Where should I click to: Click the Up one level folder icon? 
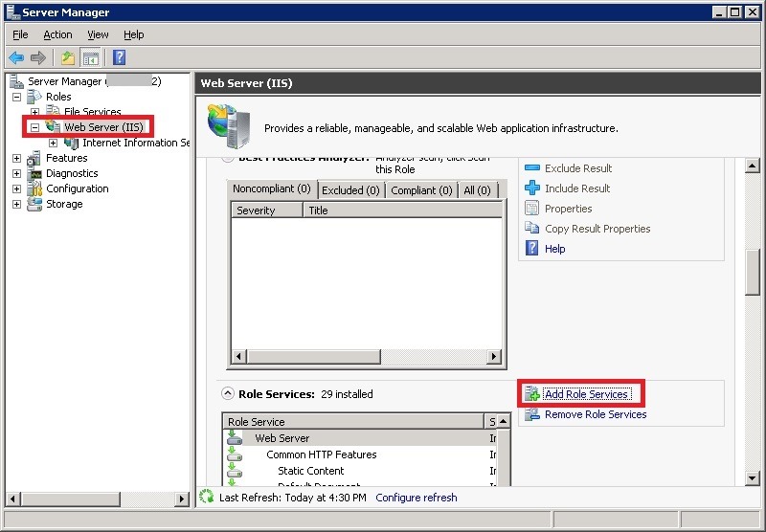coord(68,58)
